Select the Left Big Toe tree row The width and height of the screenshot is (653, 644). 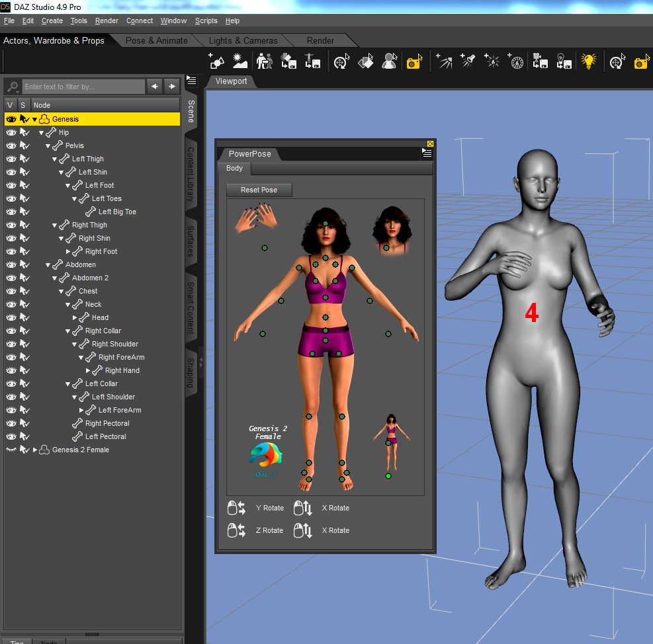[93, 212]
